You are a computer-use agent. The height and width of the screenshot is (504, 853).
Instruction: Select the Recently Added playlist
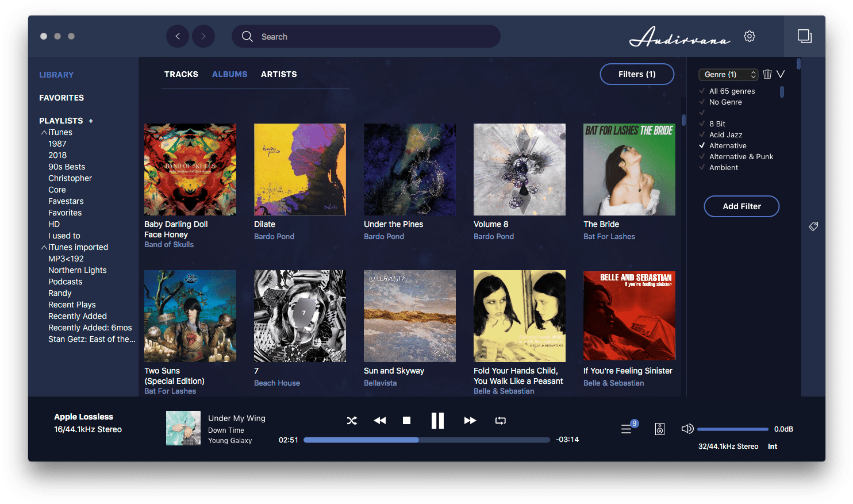coord(78,316)
